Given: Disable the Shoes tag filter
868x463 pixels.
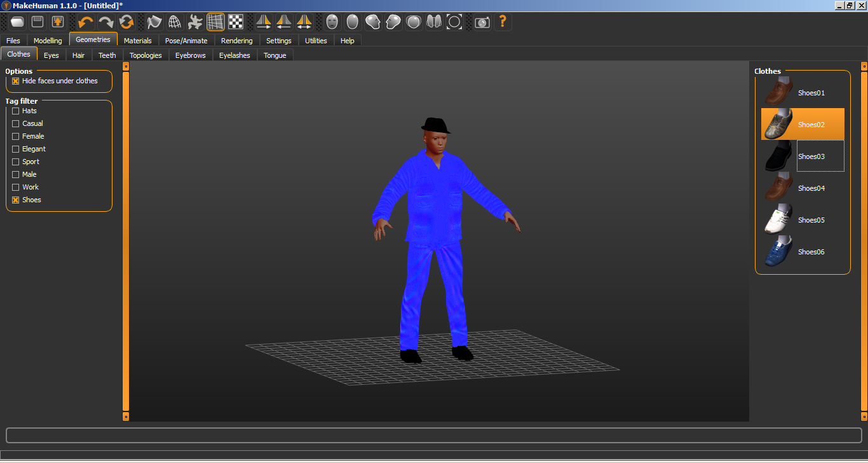Looking at the screenshot, I should coord(16,200).
